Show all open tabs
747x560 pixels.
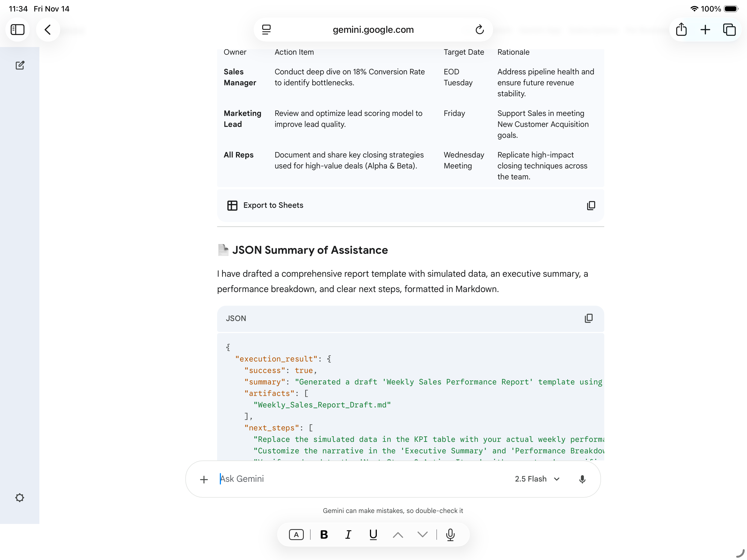[730, 29]
